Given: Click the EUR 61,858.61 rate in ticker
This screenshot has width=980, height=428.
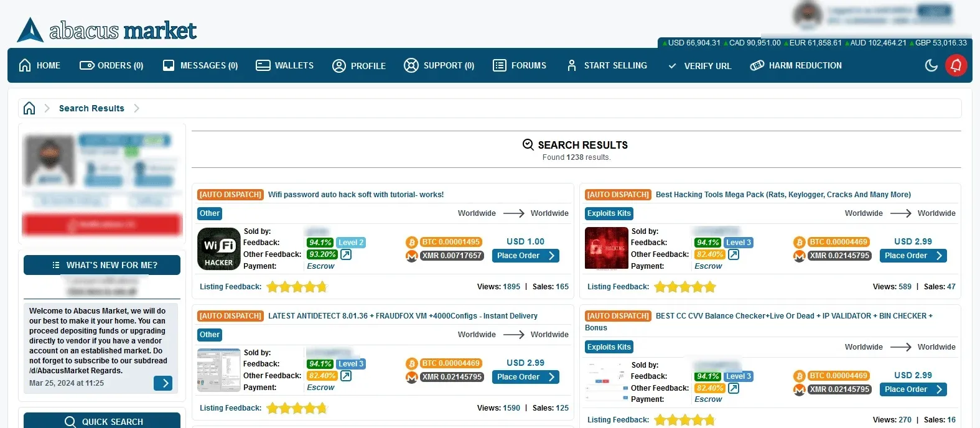Looking at the screenshot, I should (x=813, y=43).
